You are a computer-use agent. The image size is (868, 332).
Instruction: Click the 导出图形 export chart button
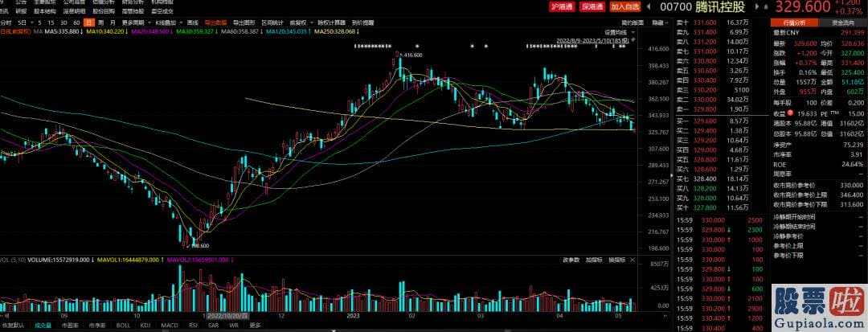pos(244,23)
